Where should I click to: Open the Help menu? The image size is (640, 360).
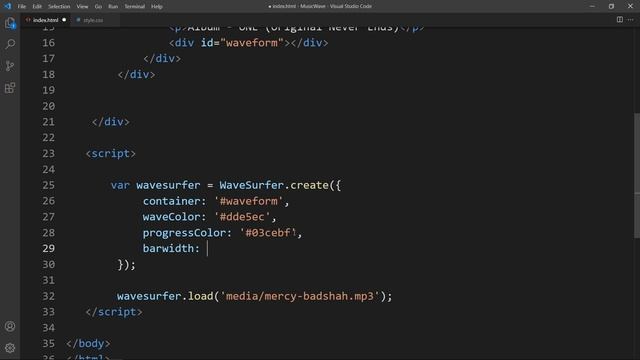point(157,7)
